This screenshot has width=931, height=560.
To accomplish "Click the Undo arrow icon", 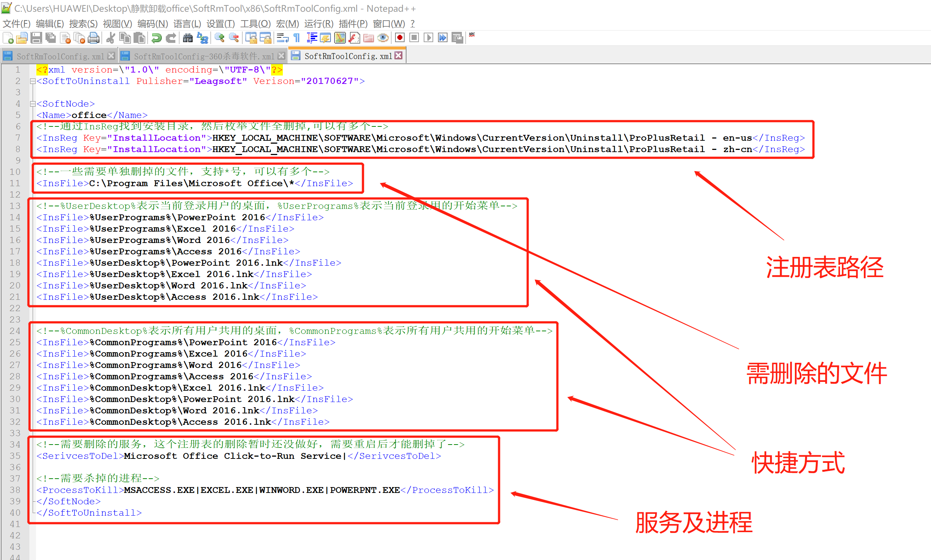I will (x=156, y=38).
